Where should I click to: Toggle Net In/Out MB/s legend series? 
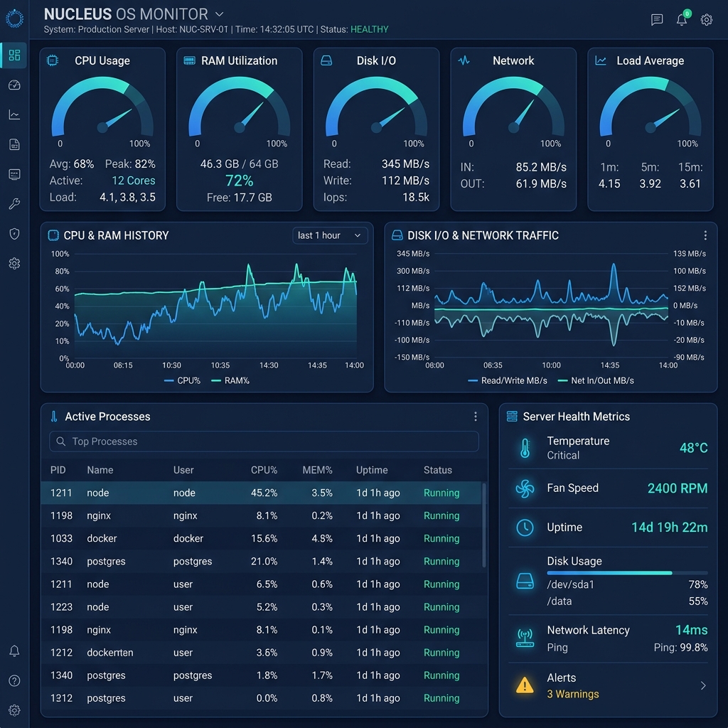pyautogui.click(x=596, y=380)
